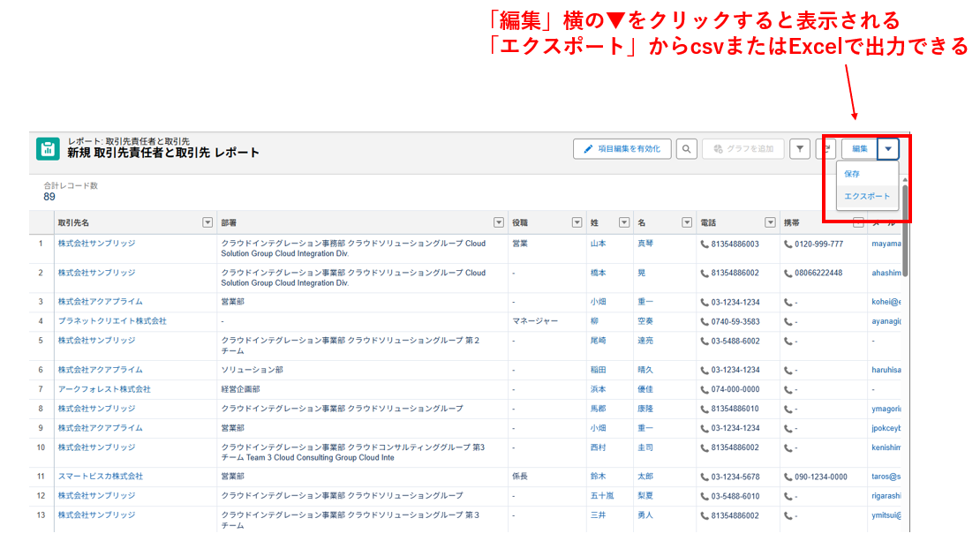Click the グラフを追加 button
The image size is (980, 541).
pyautogui.click(x=743, y=148)
